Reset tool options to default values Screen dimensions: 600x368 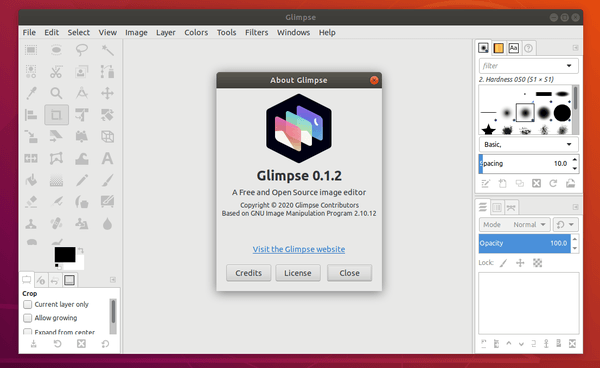[105, 344]
